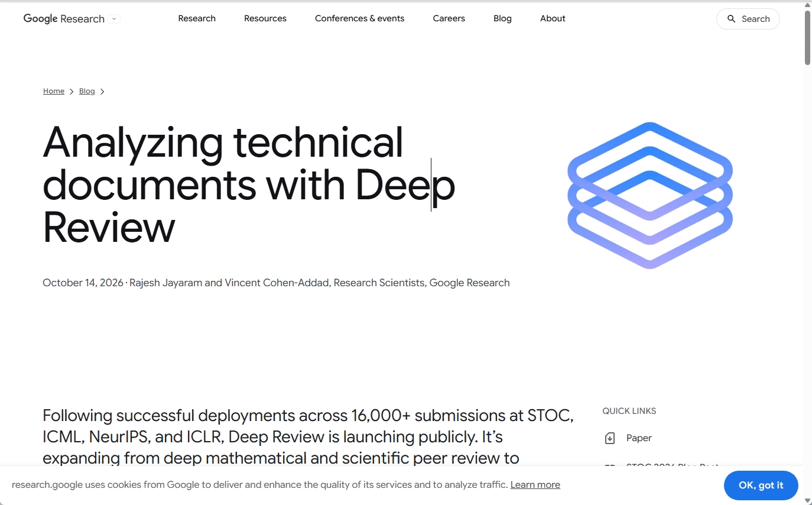Open the cookie notice Learn more link

pyautogui.click(x=535, y=485)
